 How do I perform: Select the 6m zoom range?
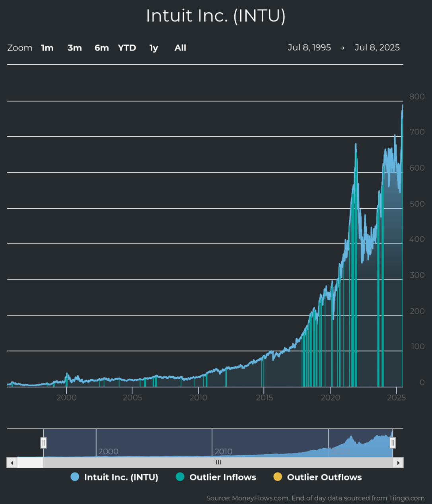pos(102,48)
